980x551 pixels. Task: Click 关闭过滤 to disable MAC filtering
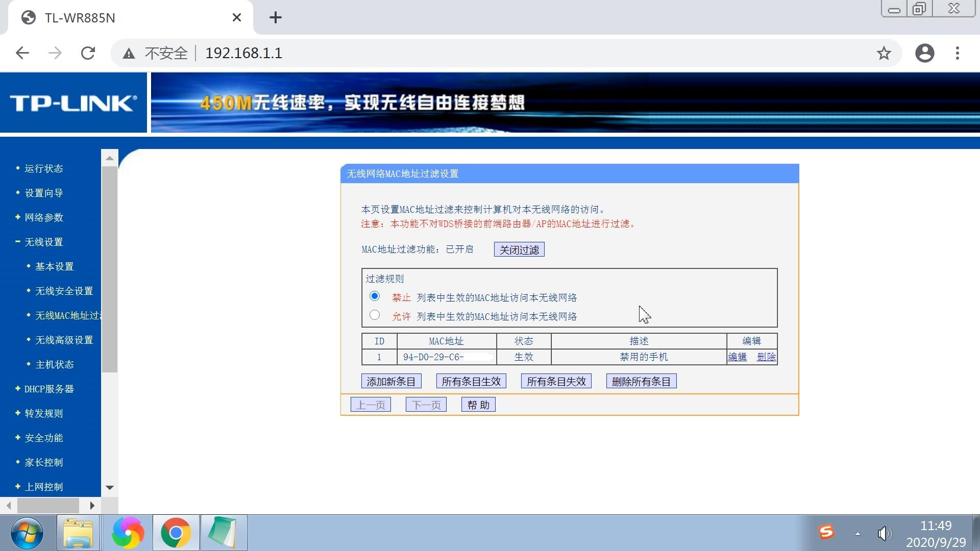pos(519,249)
